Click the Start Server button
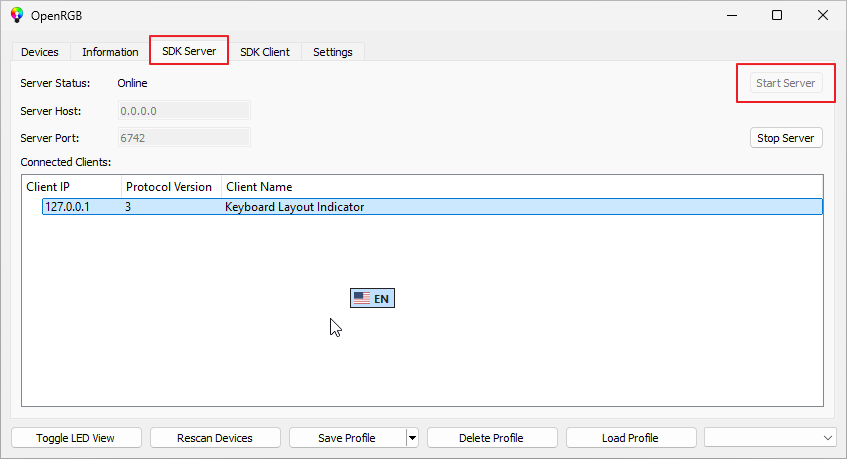The height and width of the screenshot is (459, 847). pos(785,83)
